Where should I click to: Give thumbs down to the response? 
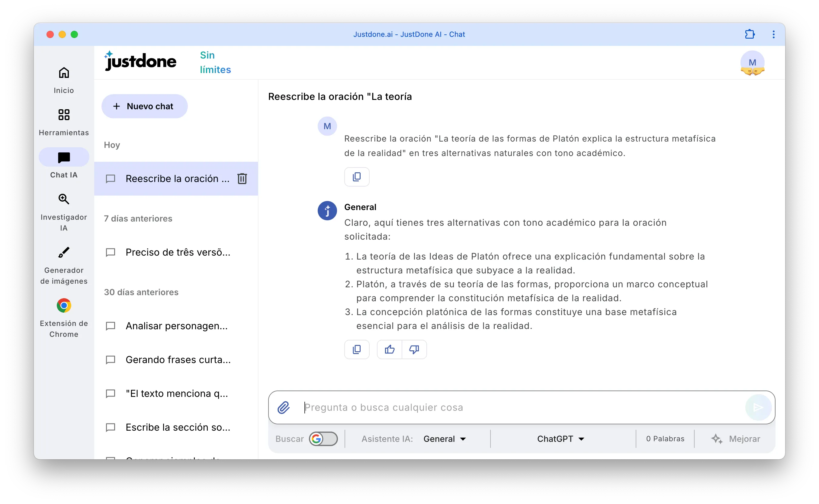click(x=414, y=349)
